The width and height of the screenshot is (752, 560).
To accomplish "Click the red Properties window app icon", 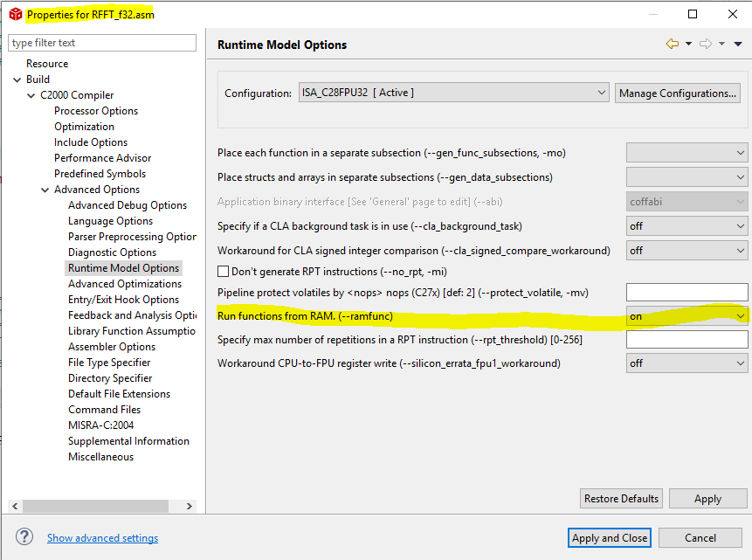I will [x=15, y=15].
